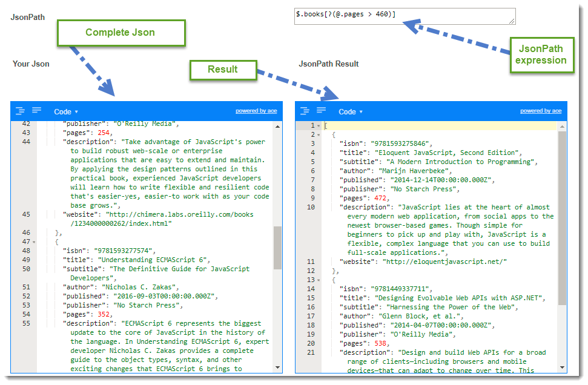Open Code mode dropdown in JsonPath Result editor
The width and height of the screenshot is (588, 385).
pos(351,112)
